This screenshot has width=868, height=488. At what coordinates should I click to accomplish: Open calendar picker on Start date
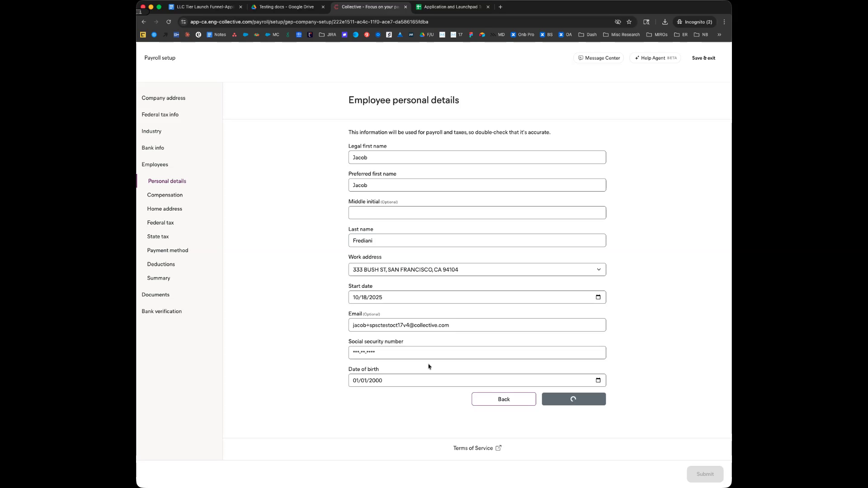point(598,297)
